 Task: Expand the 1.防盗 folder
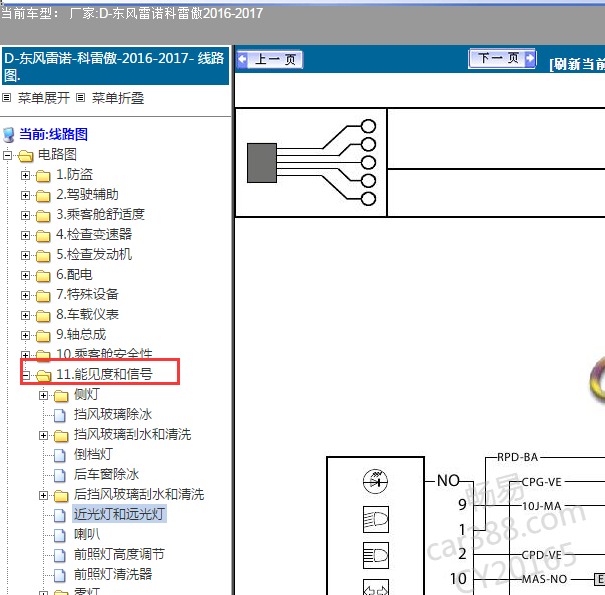(25, 176)
